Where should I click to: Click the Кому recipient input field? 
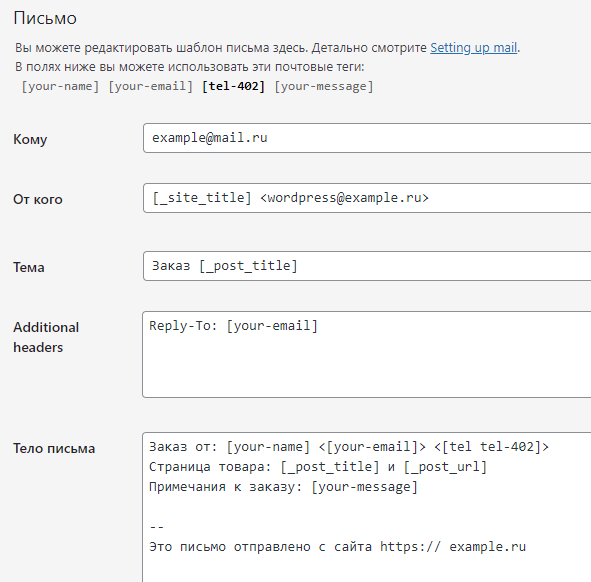point(367,138)
